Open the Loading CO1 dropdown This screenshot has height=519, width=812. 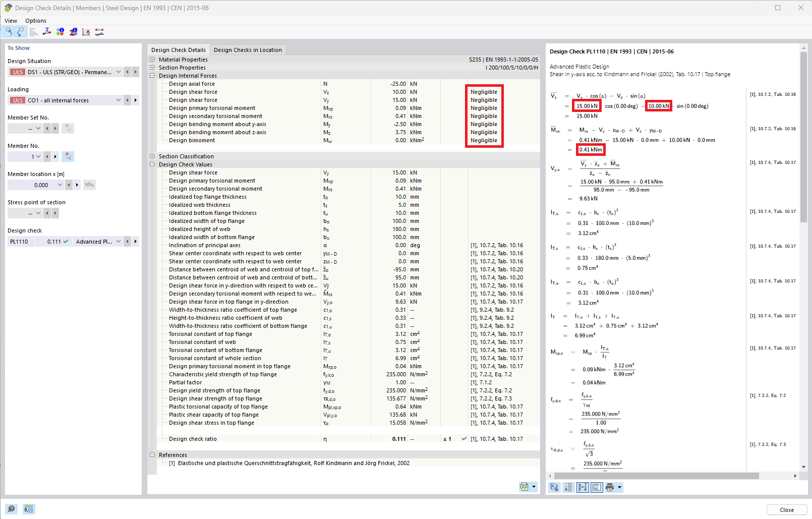119,100
